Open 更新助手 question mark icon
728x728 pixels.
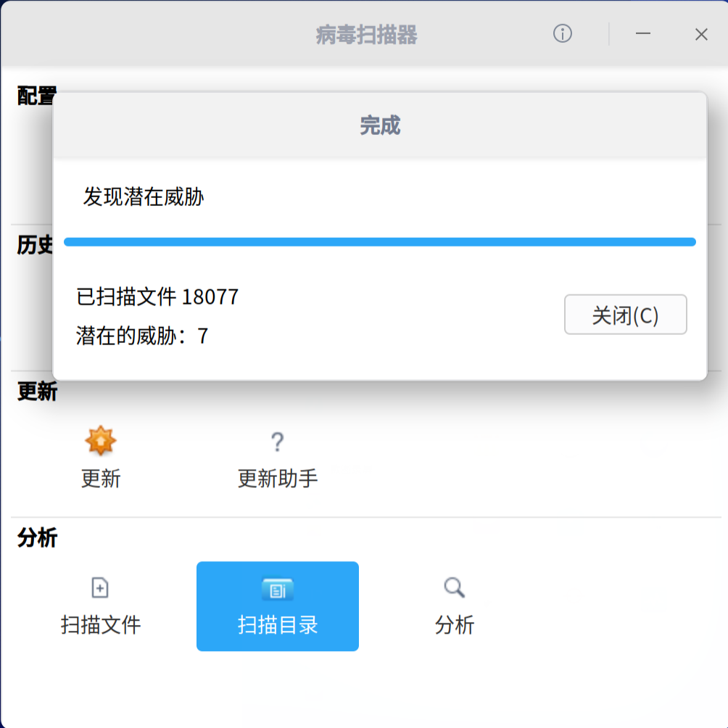coord(277,442)
